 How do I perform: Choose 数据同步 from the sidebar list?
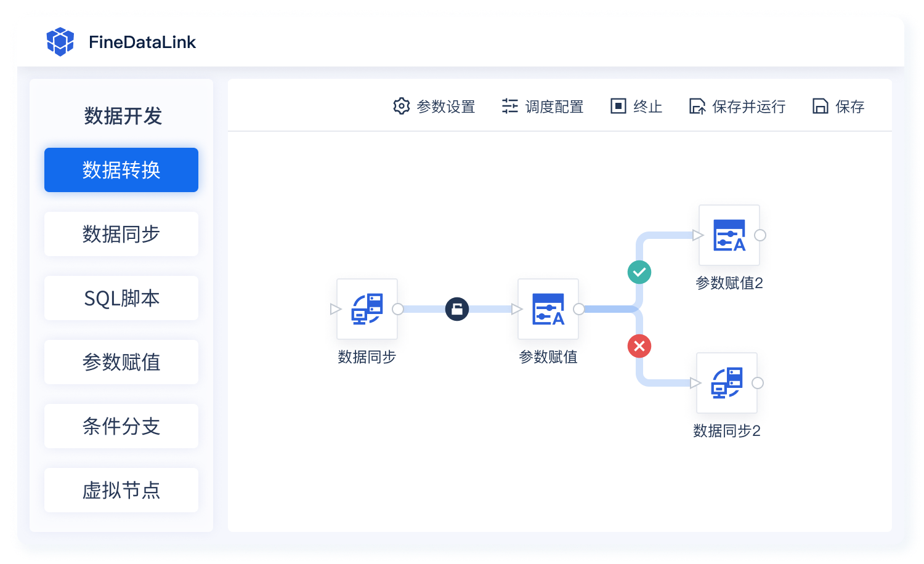click(x=121, y=234)
